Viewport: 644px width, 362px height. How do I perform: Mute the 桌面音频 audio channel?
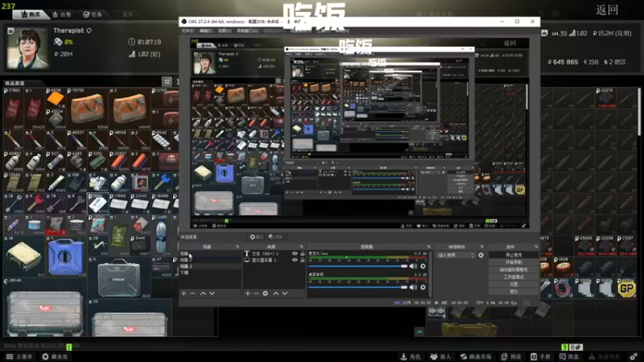point(413,287)
